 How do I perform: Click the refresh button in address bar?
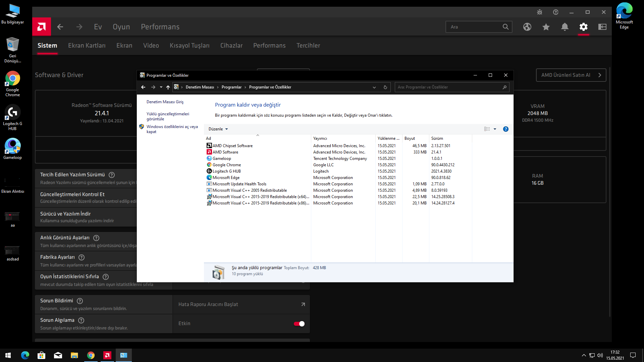tap(385, 87)
